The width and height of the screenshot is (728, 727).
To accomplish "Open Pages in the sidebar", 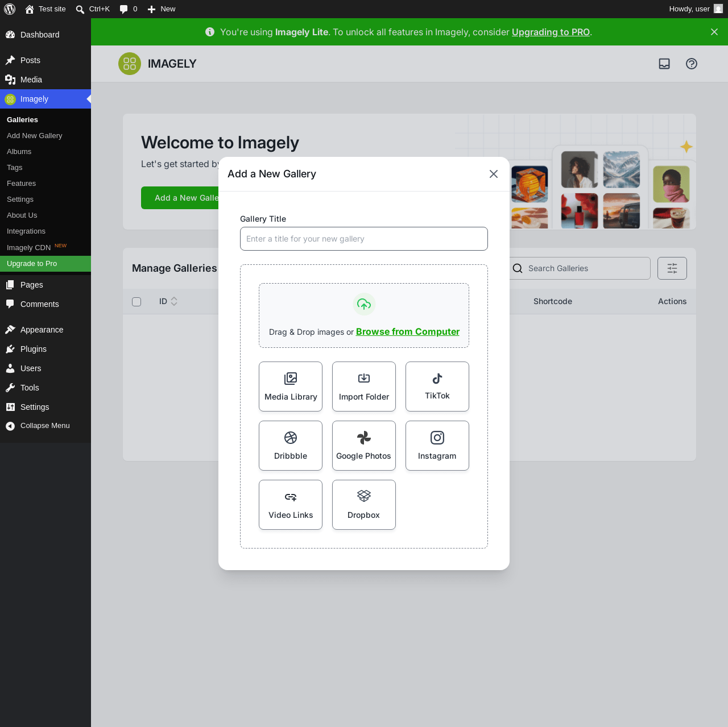I will 45,285.
